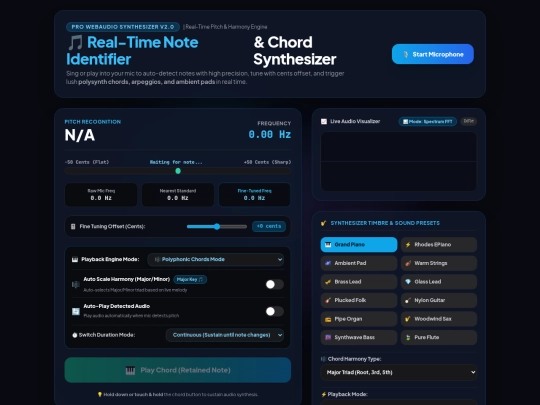Viewport: 540px width, 405px height.
Task: Click the 0.00 Hz frequency value
Action: [x=270, y=134]
